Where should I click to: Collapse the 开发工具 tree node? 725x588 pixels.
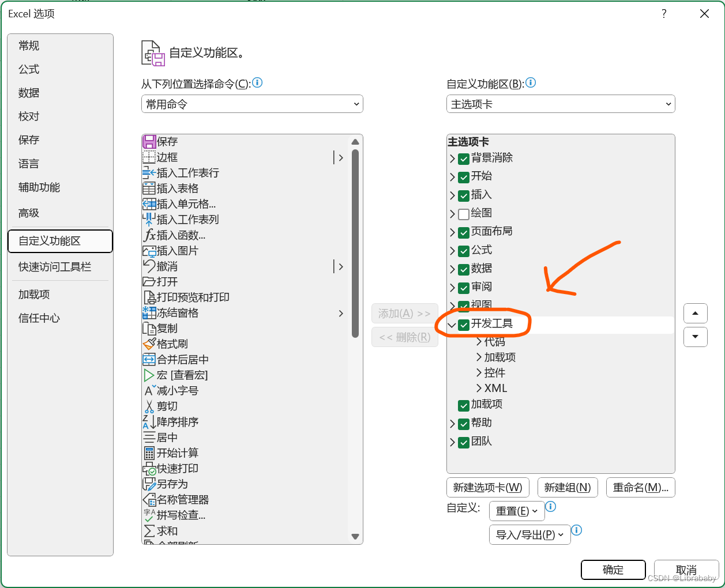click(x=452, y=325)
